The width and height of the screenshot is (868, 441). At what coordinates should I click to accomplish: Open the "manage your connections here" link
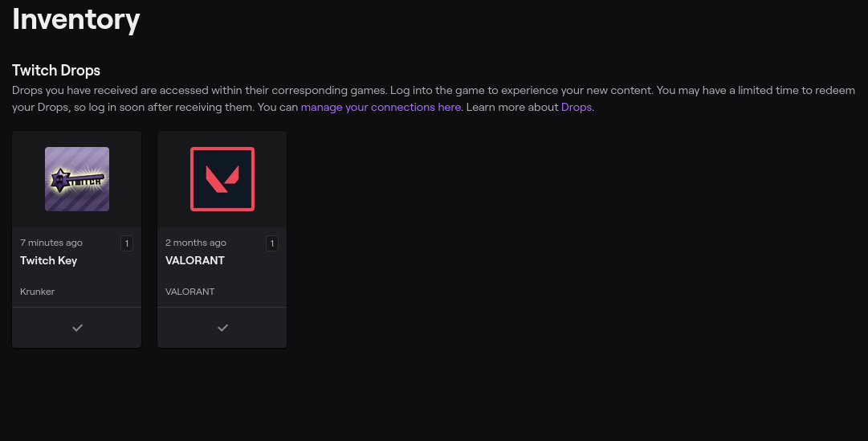pyautogui.click(x=381, y=107)
